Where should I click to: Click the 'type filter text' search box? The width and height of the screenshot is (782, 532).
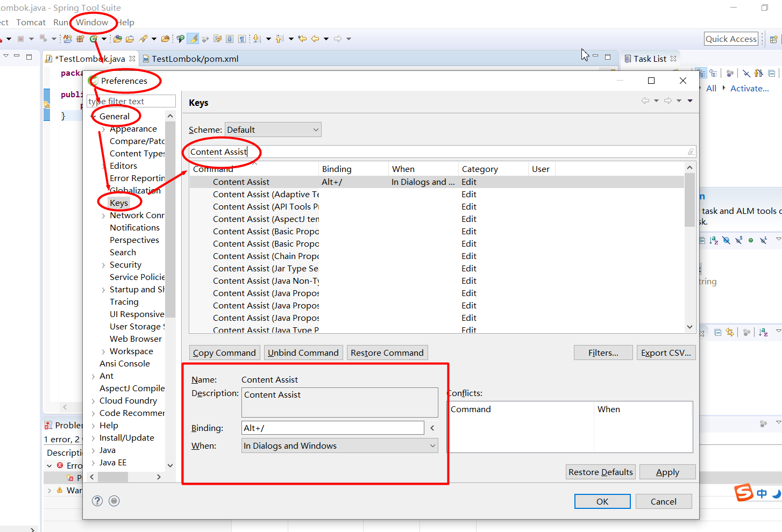pos(131,101)
